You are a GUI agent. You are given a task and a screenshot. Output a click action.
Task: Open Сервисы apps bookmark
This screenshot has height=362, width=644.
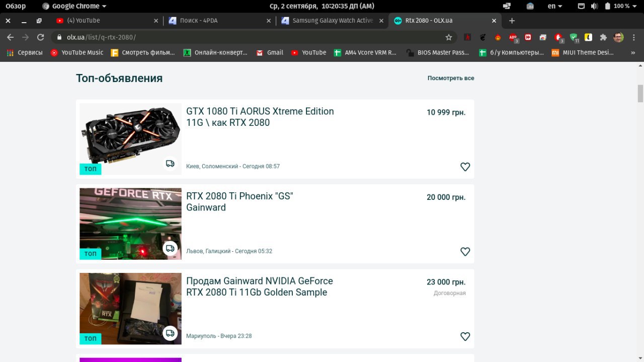(25, 52)
